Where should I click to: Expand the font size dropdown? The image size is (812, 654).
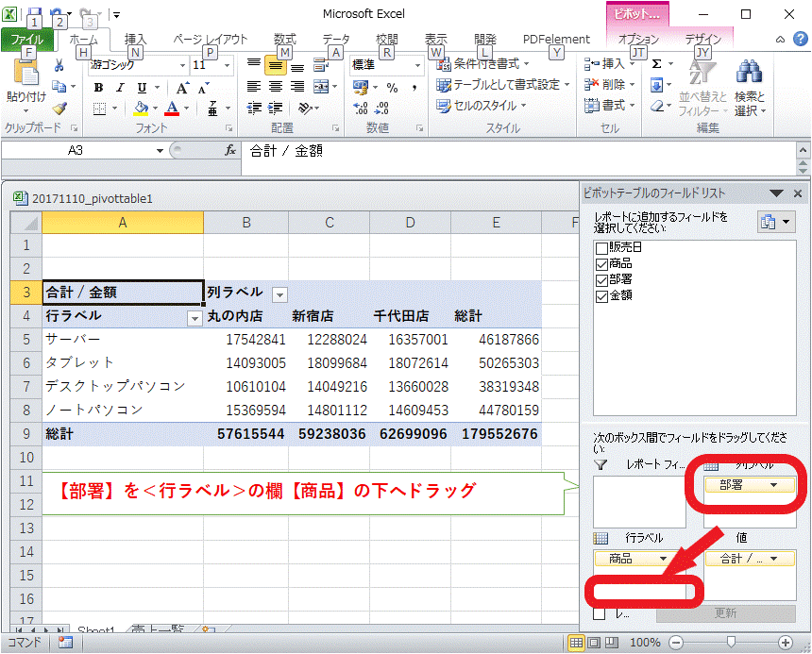point(227,65)
